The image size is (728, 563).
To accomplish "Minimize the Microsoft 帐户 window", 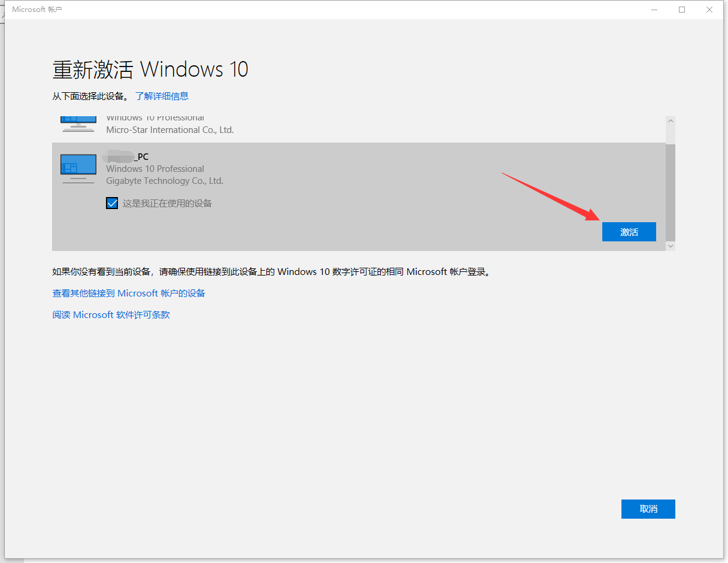I will [654, 10].
